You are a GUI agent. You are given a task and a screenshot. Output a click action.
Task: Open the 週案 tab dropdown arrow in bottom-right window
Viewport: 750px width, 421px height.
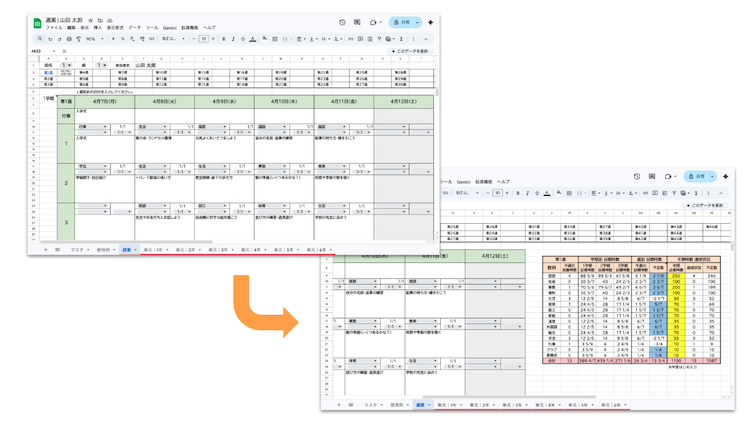[430, 405]
